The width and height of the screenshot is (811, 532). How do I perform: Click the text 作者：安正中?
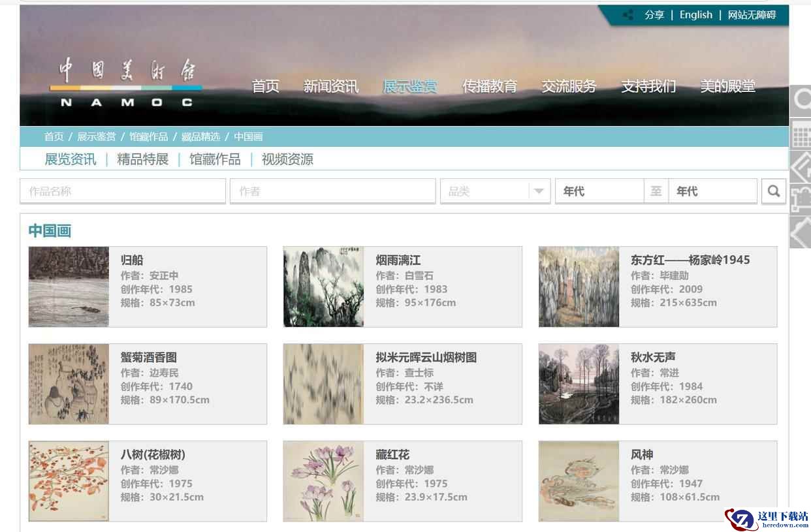click(x=150, y=275)
